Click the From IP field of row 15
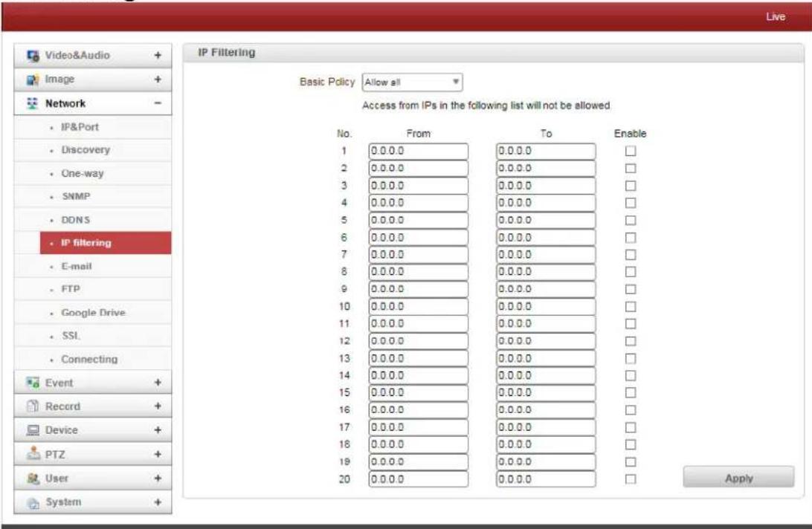Viewport: 812px width, 529px height. pos(419,393)
